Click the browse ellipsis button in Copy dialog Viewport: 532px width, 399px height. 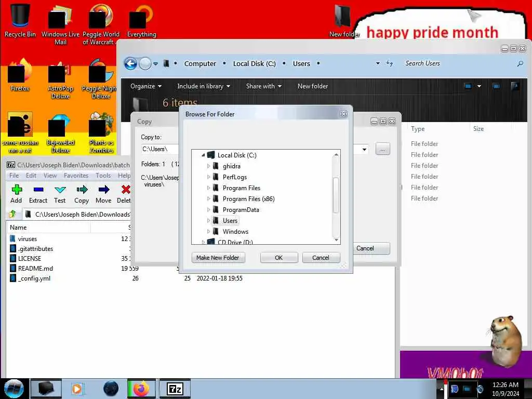(383, 149)
